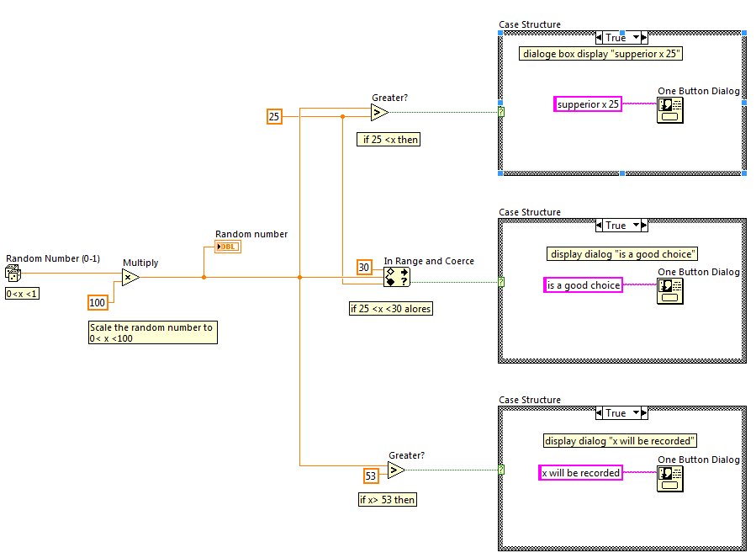Click 'Greater?' label above the 53 comparison
This screenshot has width=756, height=558.
tap(406, 455)
